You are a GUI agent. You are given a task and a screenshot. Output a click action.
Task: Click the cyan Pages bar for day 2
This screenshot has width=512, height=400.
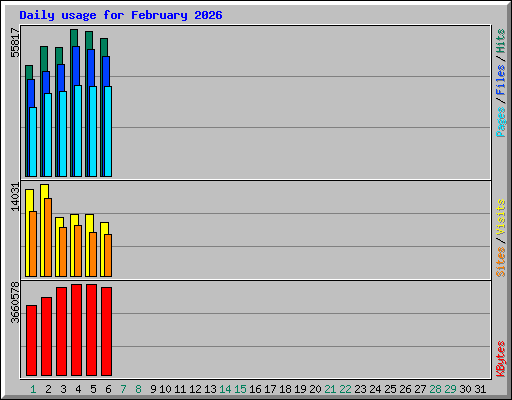48,135
